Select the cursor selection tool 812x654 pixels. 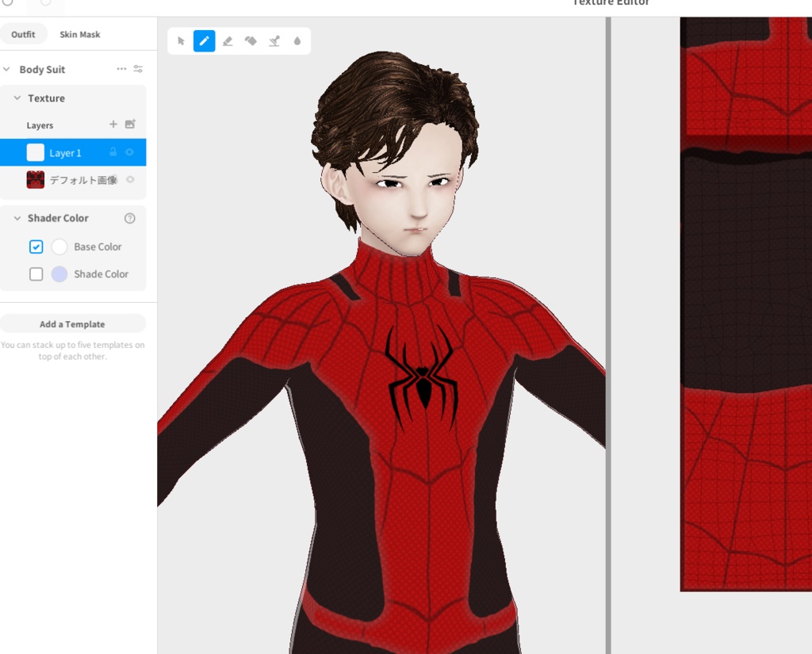(181, 41)
